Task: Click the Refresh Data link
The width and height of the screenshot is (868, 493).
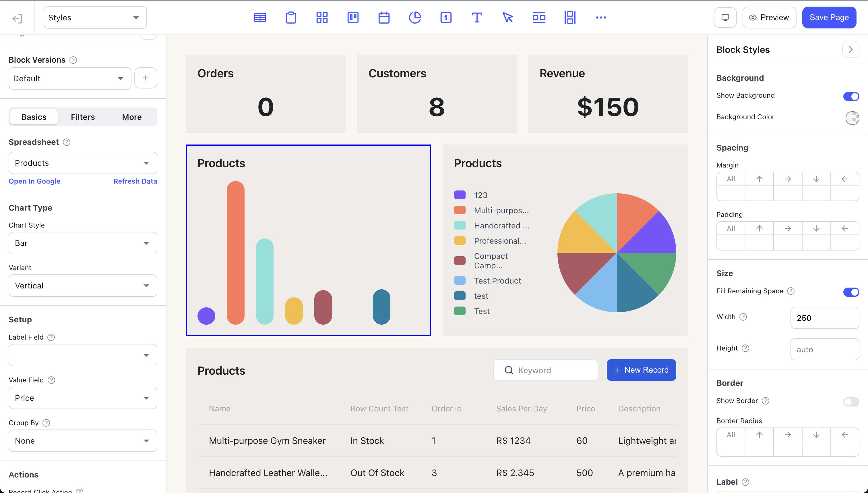Action: [x=135, y=181]
